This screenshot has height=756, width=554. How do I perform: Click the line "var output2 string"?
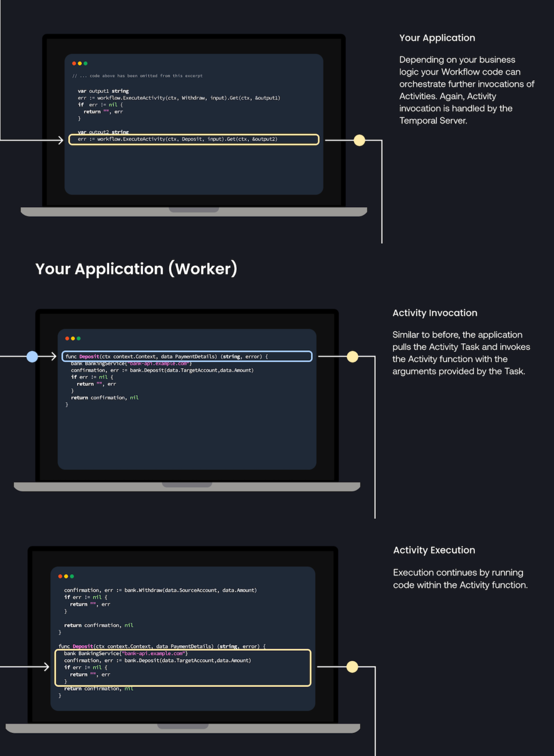103,132
